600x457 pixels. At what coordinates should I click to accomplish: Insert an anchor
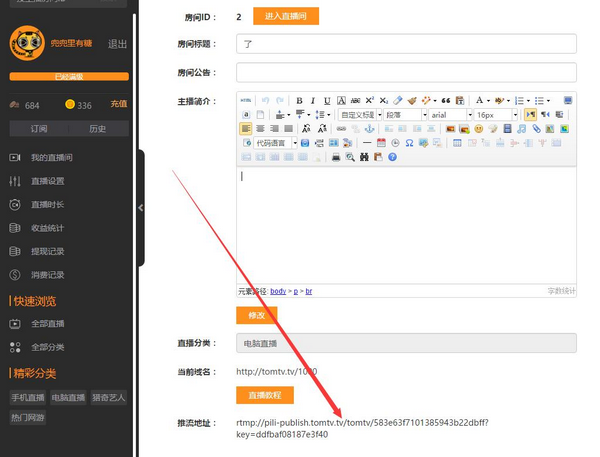coord(369,129)
